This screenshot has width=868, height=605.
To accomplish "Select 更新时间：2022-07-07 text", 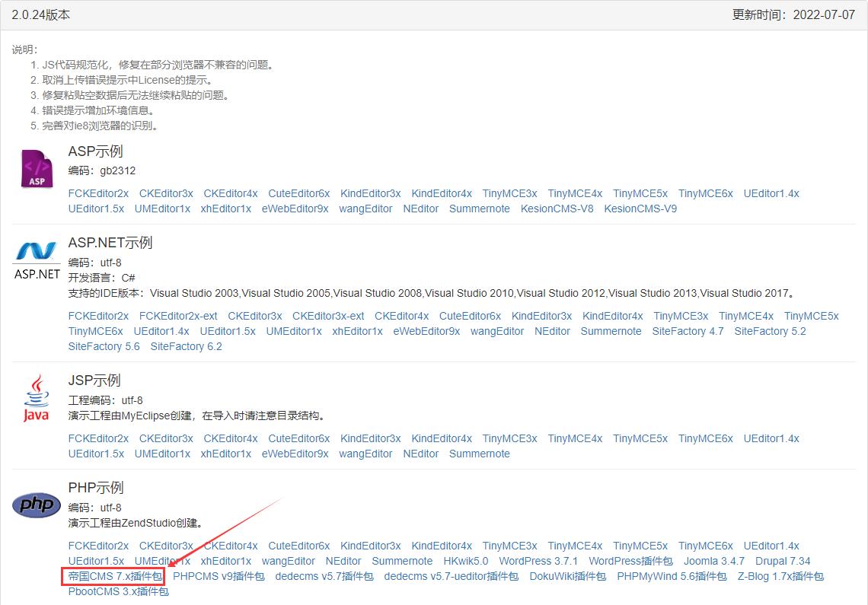I will 793,15.
